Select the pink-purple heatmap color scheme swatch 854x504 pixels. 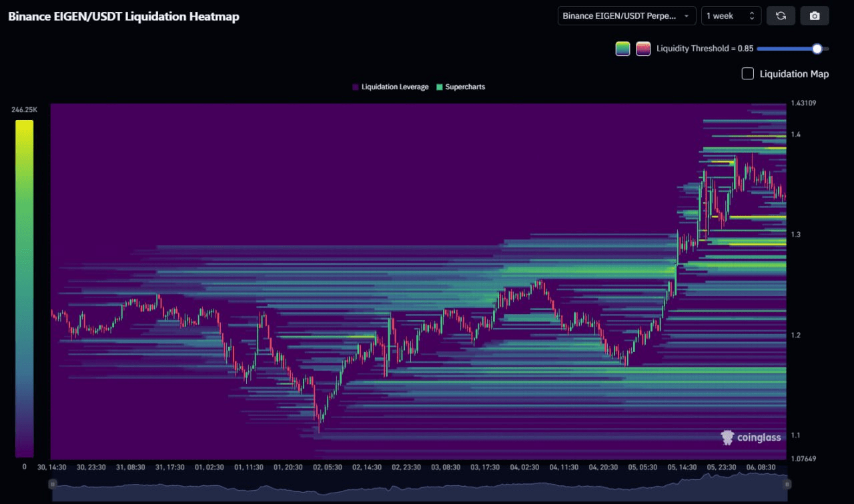pyautogui.click(x=643, y=49)
